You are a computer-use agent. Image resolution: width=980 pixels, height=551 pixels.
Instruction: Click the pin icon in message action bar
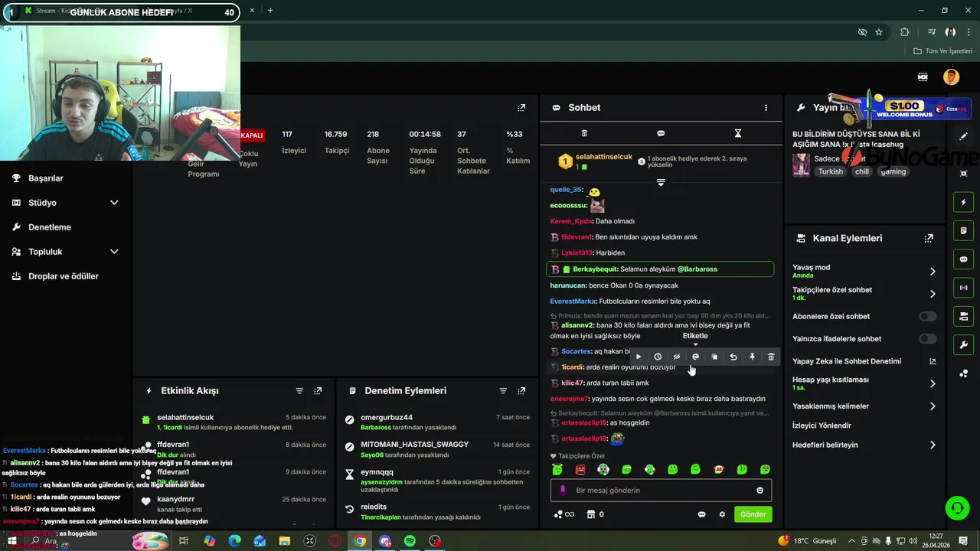click(x=752, y=357)
